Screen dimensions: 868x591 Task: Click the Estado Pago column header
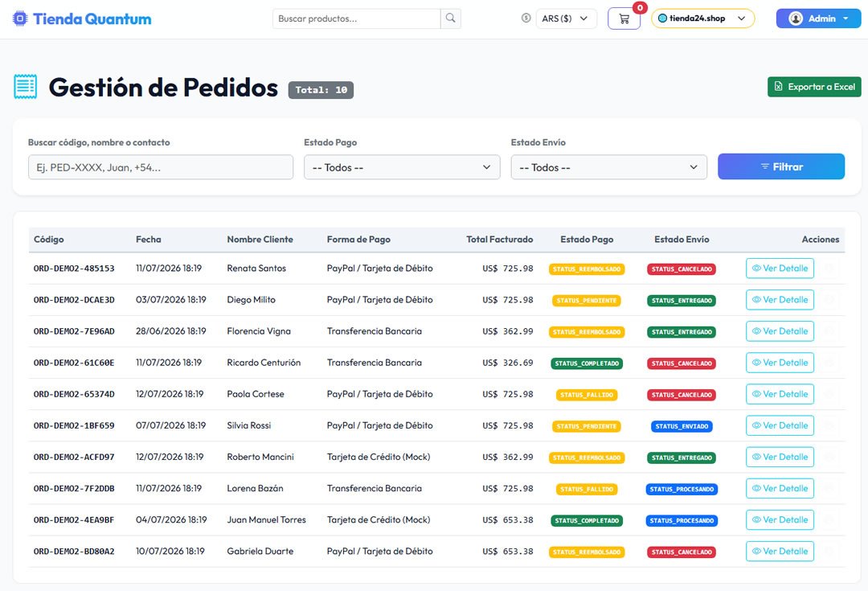[587, 240]
